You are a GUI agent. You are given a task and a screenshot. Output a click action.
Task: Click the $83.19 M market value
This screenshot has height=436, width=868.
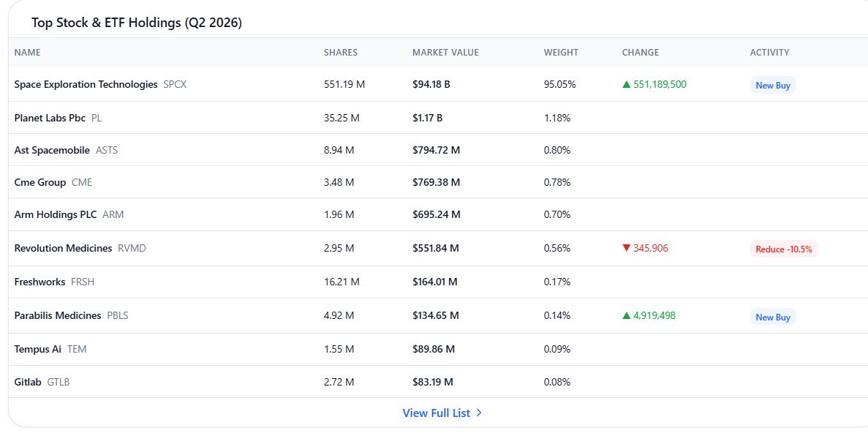[433, 381]
